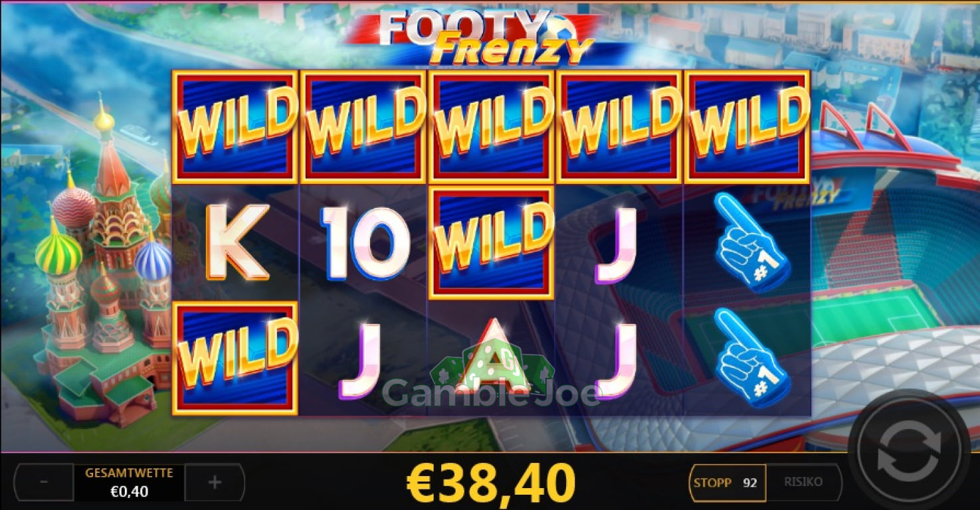Increase total bet with plus button
This screenshot has height=510, width=980.
pyautogui.click(x=214, y=482)
